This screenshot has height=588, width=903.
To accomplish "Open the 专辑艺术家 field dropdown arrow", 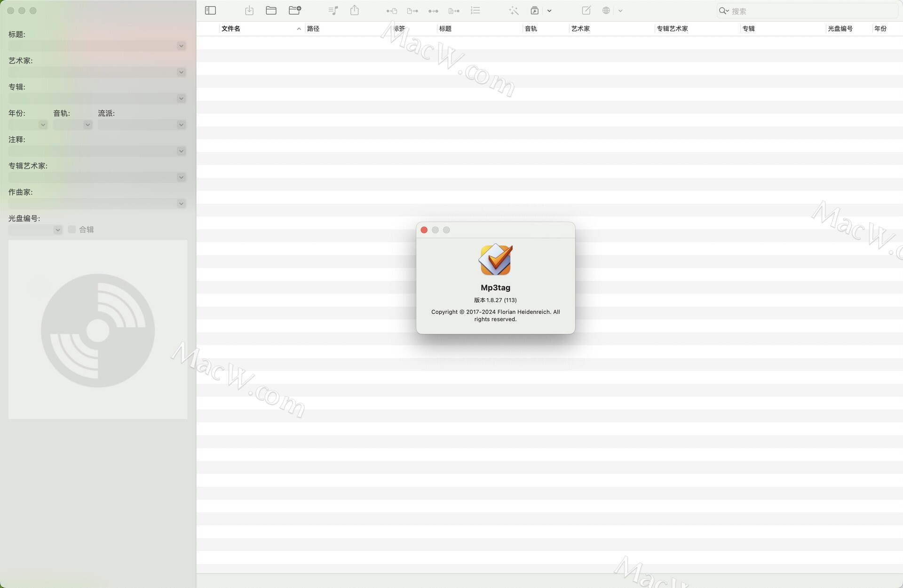I will 181,178.
